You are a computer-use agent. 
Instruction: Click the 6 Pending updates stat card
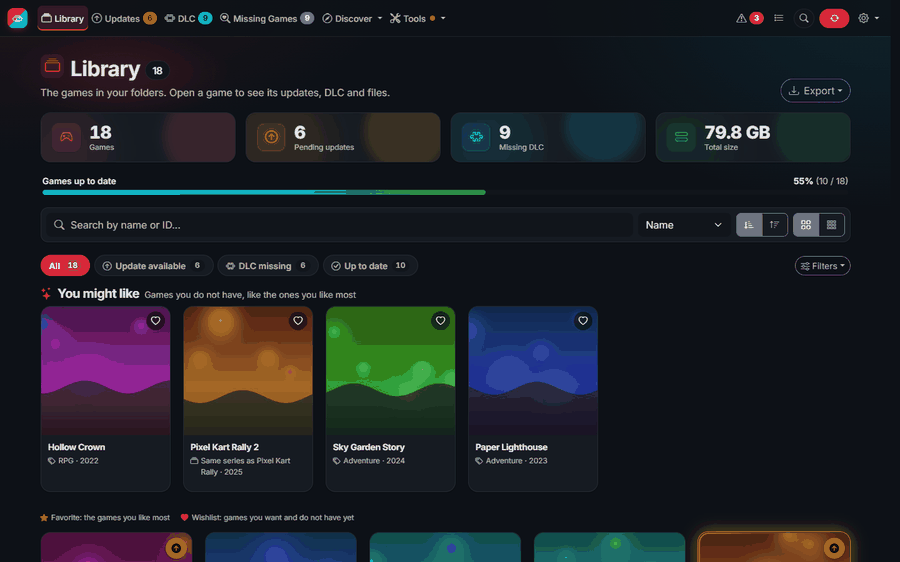pyautogui.click(x=343, y=137)
